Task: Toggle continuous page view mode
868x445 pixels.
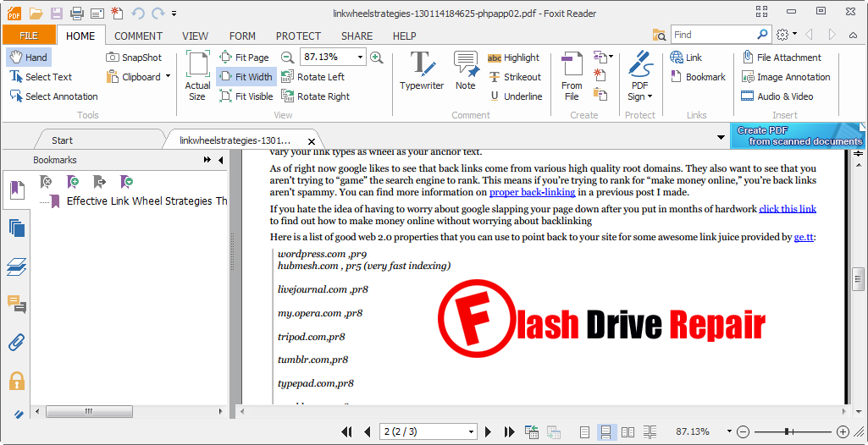Action: click(605, 431)
